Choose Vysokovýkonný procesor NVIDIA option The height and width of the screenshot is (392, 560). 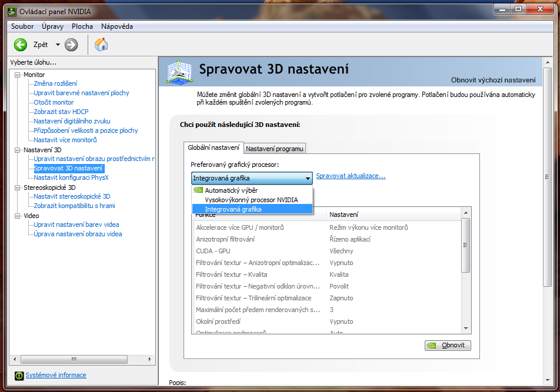[x=251, y=200]
